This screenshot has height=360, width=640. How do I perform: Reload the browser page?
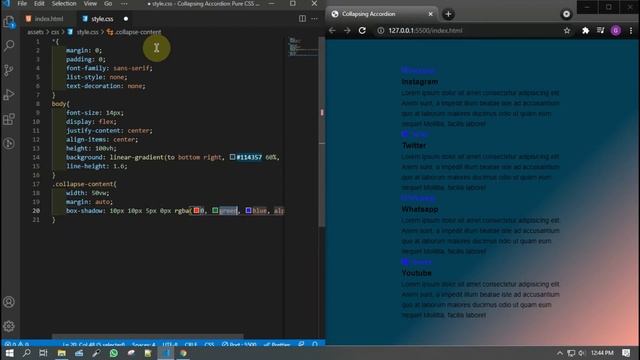pyautogui.click(x=362, y=31)
